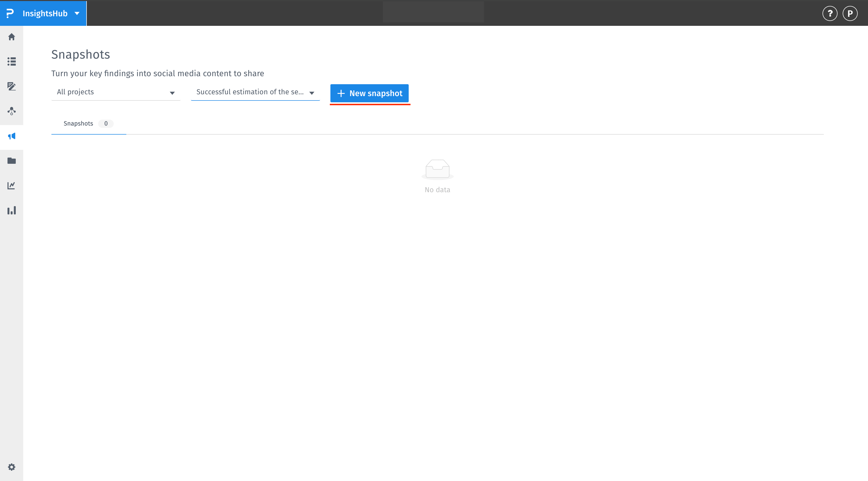Viewport: 868px width, 481px height.
Task: Click the help question mark icon
Action: point(830,13)
